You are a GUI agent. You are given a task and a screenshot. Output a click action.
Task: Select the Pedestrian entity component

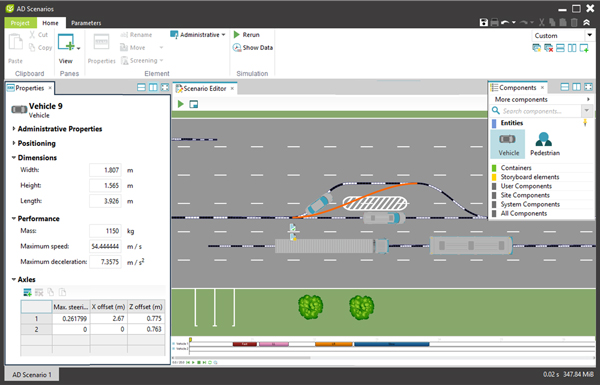545,144
